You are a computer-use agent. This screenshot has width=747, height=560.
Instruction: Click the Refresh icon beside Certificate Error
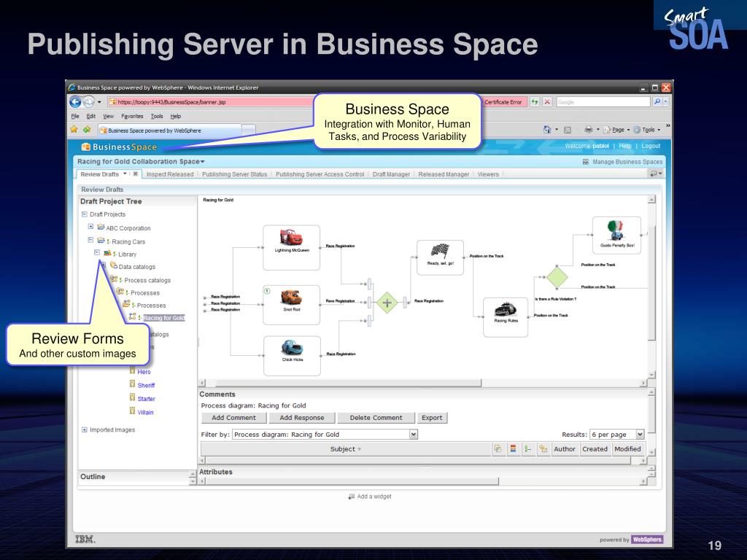tap(535, 102)
